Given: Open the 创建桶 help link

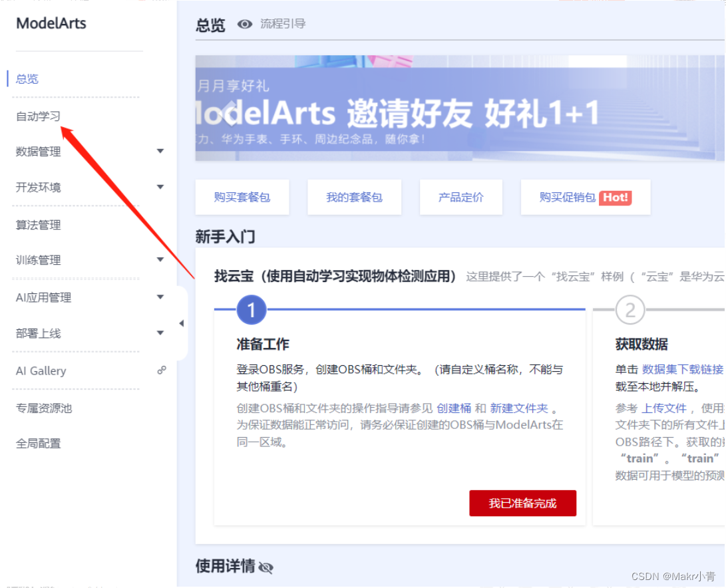Looking at the screenshot, I should [x=454, y=408].
